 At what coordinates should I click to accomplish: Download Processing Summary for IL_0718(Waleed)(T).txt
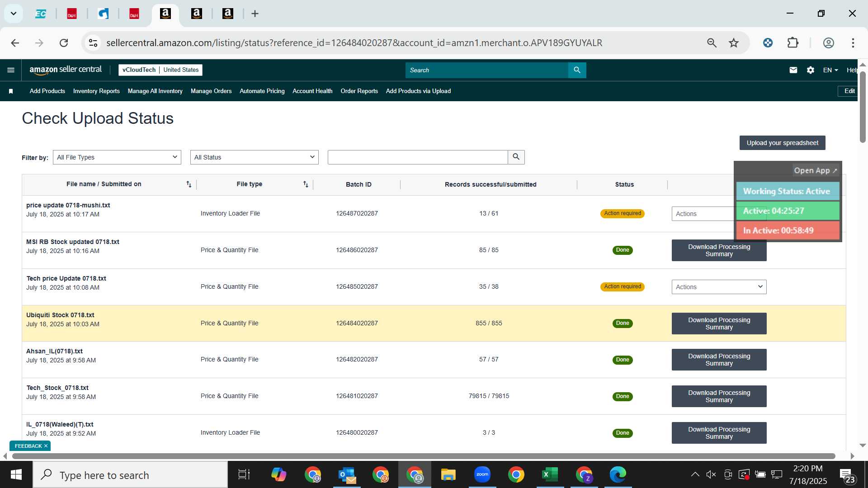click(x=719, y=433)
